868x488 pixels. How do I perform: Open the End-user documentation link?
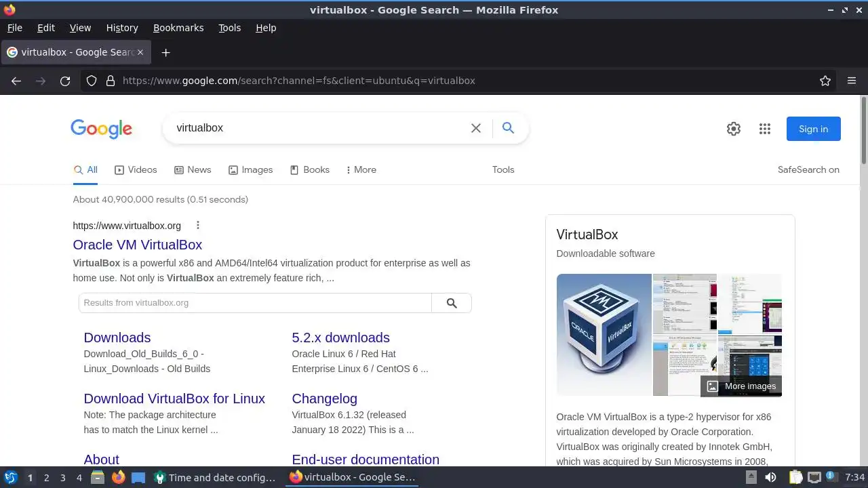point(366,459)
